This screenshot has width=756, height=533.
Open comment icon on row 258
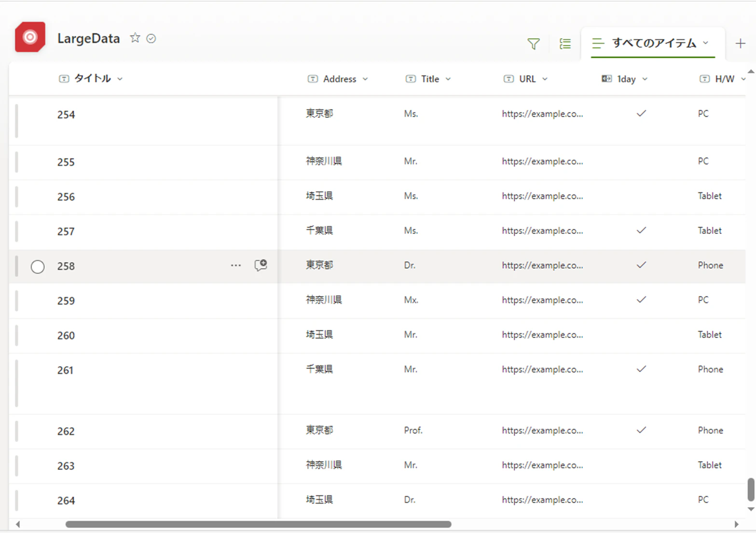[x=261, y=265]
